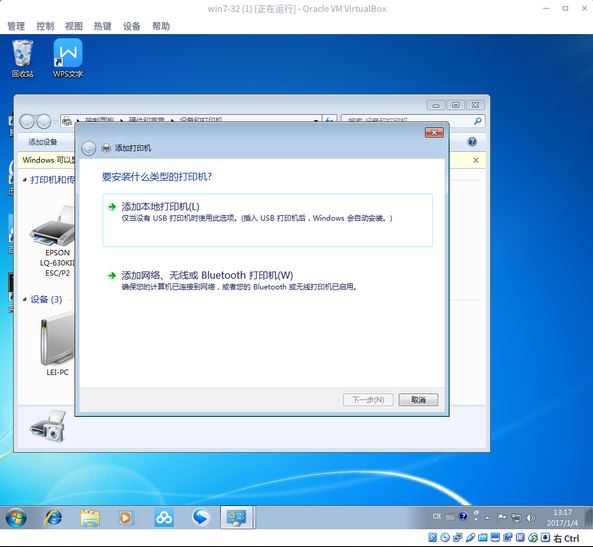Open the address bar history dropdown arrow

pos(316,121)
